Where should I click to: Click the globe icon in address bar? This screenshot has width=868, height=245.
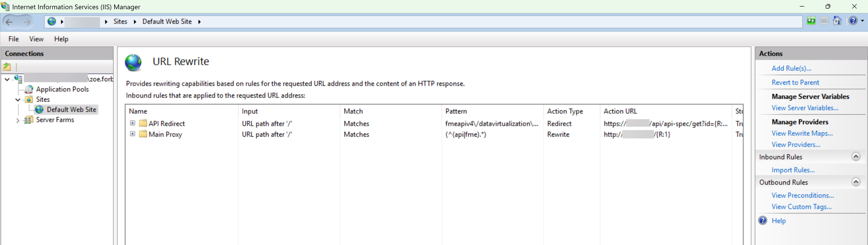(x=52, y=21)
